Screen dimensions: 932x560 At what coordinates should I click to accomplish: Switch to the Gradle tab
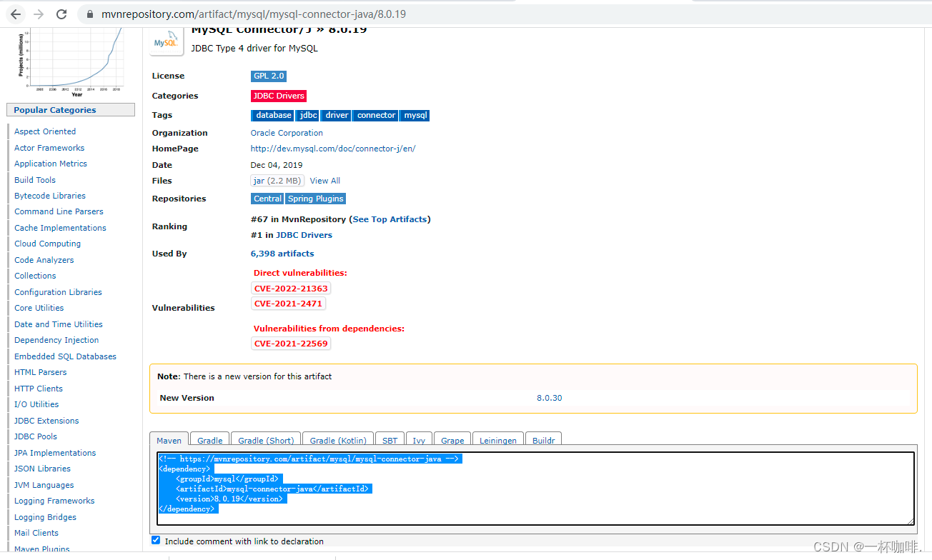pyautogui.click(x=210, y=440)
